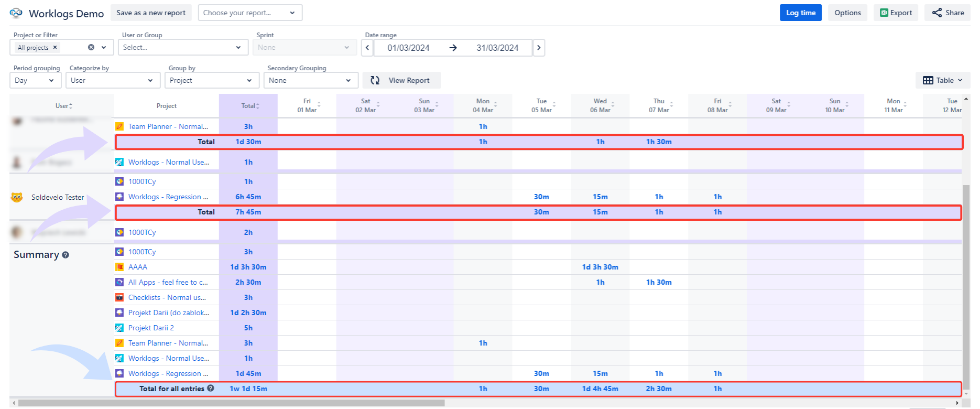Sort by the Mon 04 Mar column
This screenshot has width=980, height=409.
click(x=495, y=106)
